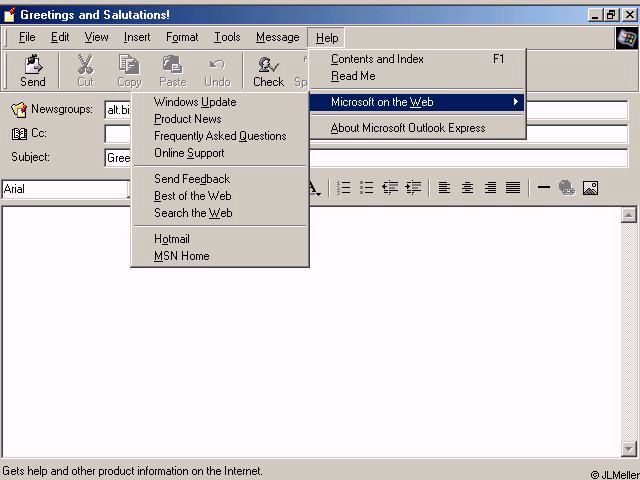Viewport: 640px width, 480px height.
Task: Open the Message menu
Action: 278,38
